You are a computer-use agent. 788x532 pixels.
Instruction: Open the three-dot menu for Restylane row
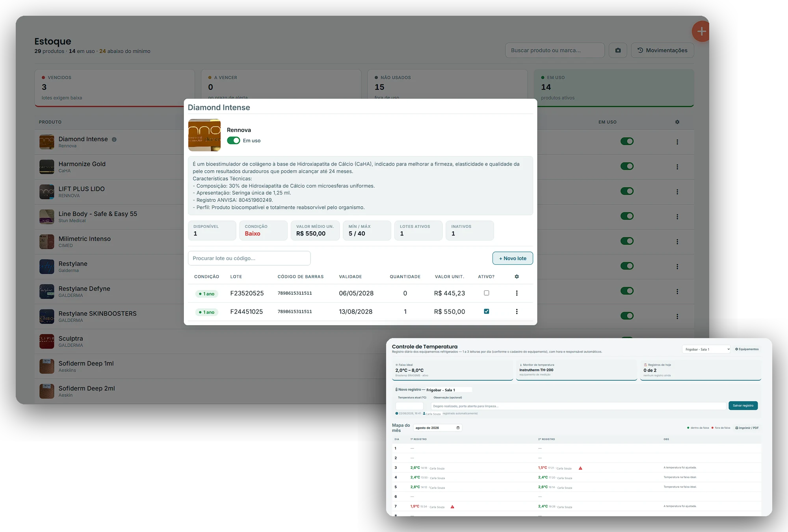pyautogui.click(x=677, y=267)
